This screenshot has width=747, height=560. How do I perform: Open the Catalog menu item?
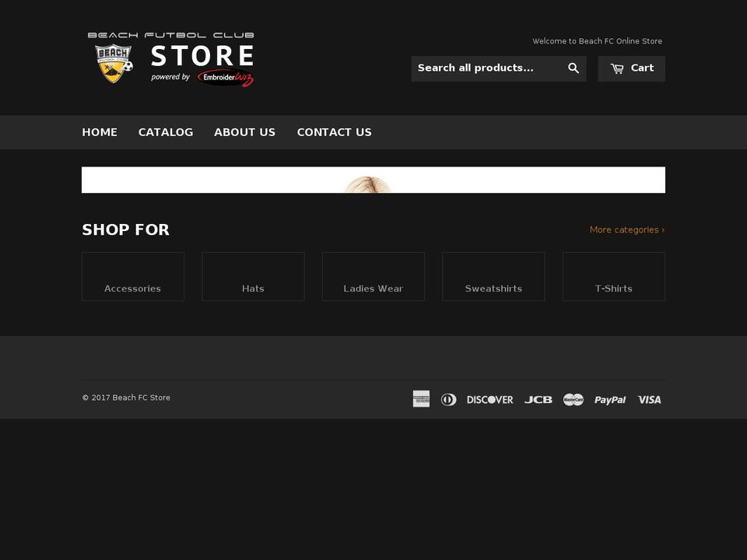click(x=166, y=132)
